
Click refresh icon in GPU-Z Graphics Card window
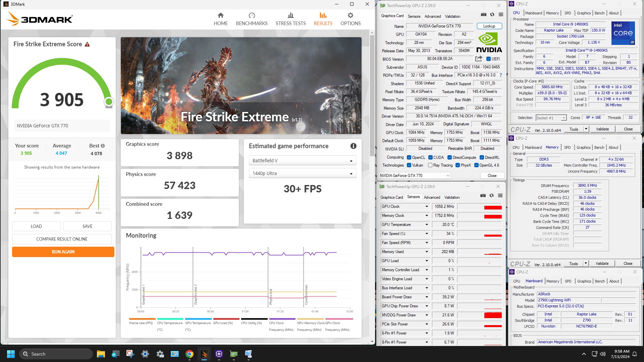pos(492,15)
